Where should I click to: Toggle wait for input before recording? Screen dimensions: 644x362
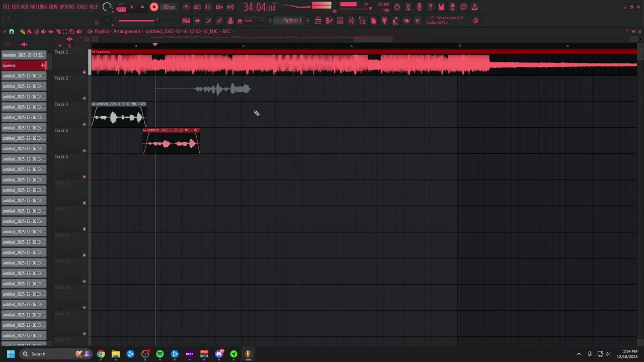coord(197,7)
